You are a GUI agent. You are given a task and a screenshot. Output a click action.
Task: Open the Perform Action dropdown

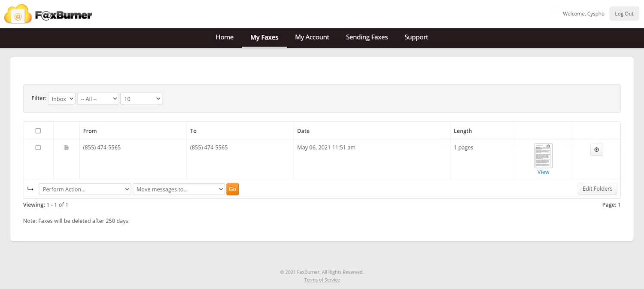point(85,189)
